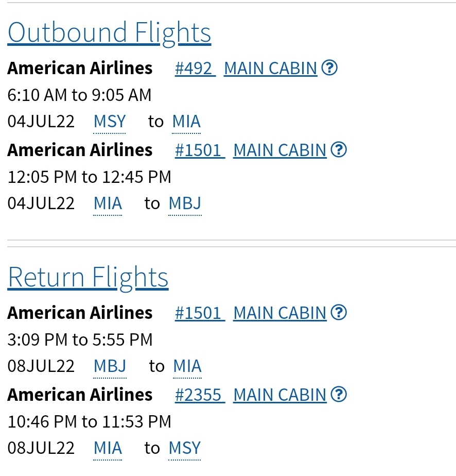Open the Outbound Flights heading link
Viewport: 456px width, 476px height.
point(109,32)
